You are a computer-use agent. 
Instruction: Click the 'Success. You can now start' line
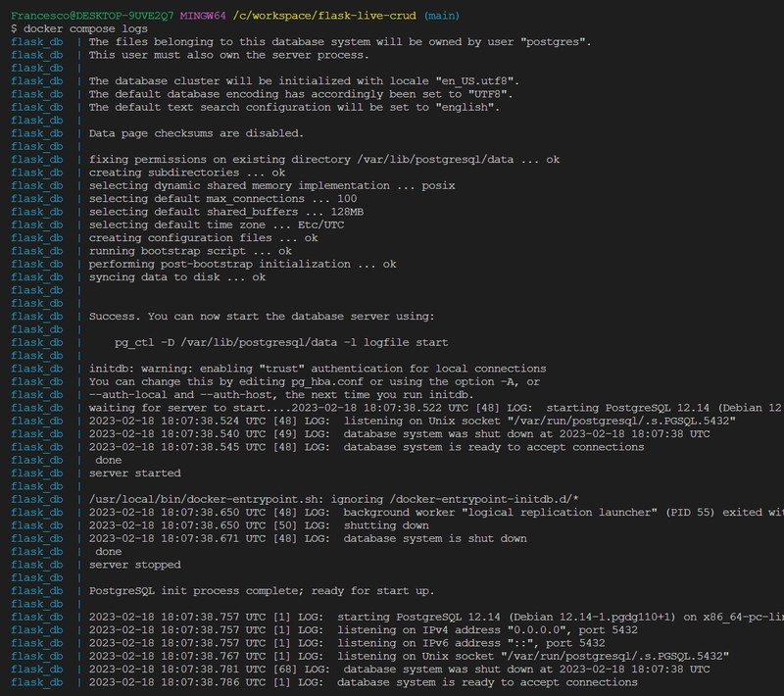click(x=262, y=316)
